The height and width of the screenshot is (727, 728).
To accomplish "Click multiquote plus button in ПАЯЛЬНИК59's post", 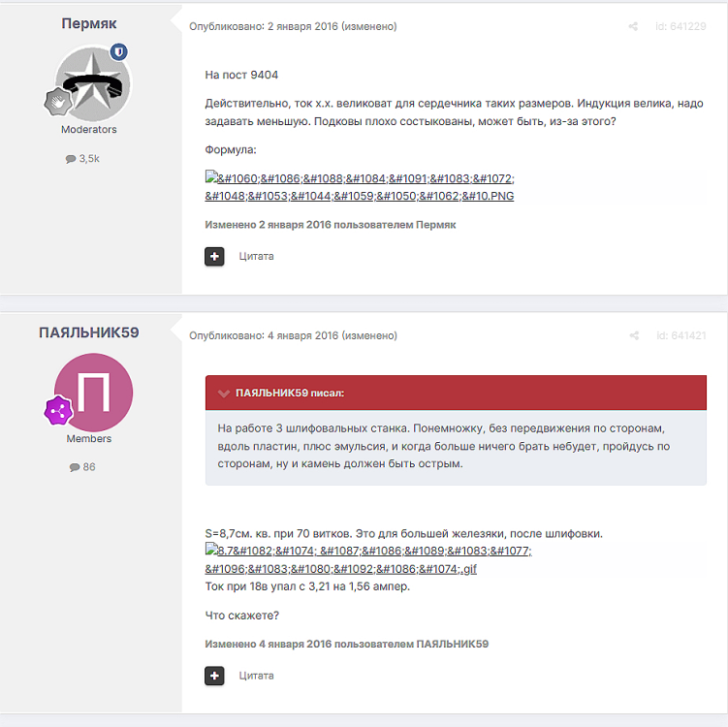I will point(214,676).
